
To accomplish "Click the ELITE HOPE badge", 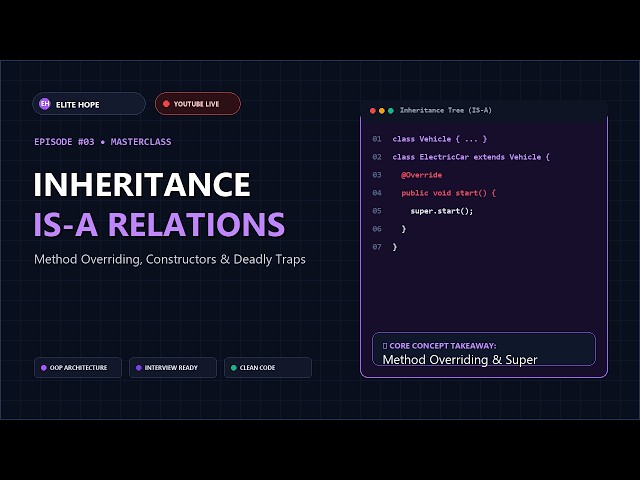I will click(x=89, y=104).
